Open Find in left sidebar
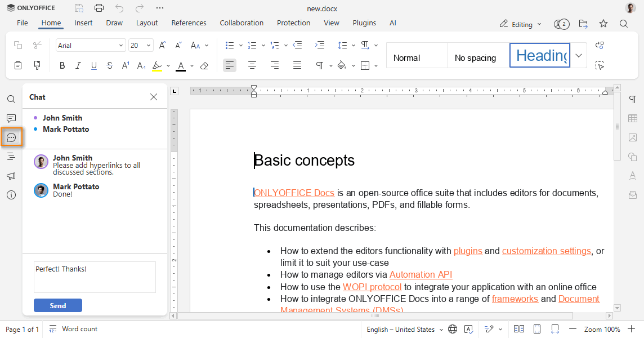644x338 pixels. [x=11, y=99]
